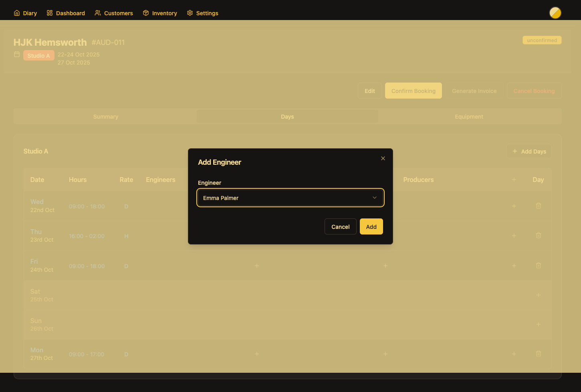Open Settings gear icon
The width and height of the screenshot is (581, 392).
[x=190, y=13]
